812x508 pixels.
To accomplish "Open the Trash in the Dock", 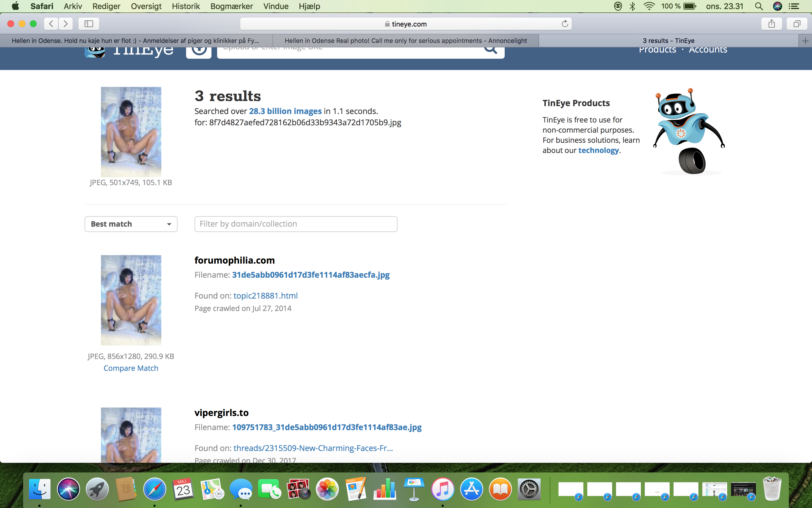I will (772, 489).
